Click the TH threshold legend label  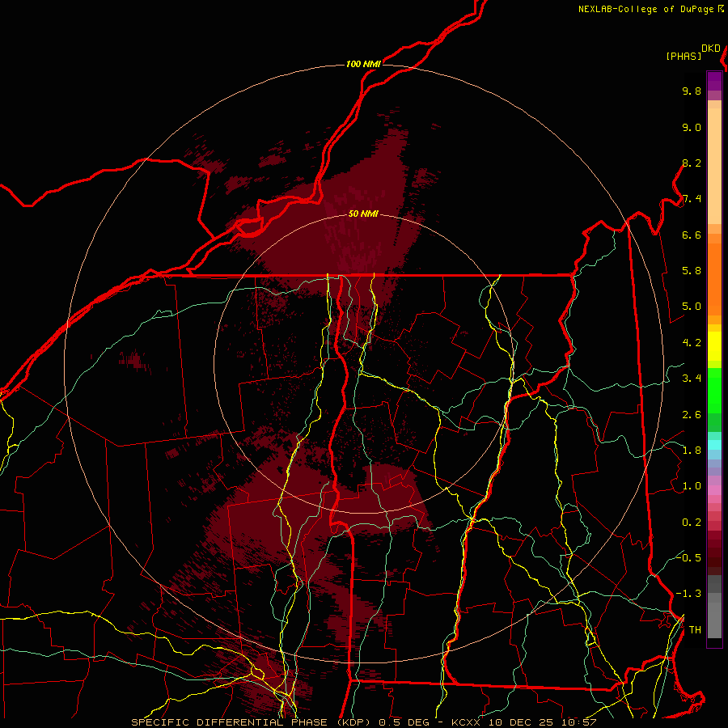(x=695, y=630)
